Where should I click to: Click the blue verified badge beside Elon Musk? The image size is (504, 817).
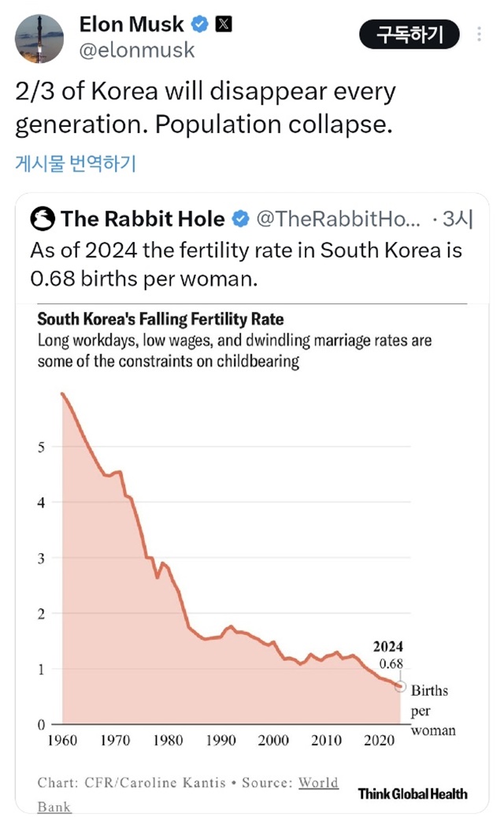200,24
